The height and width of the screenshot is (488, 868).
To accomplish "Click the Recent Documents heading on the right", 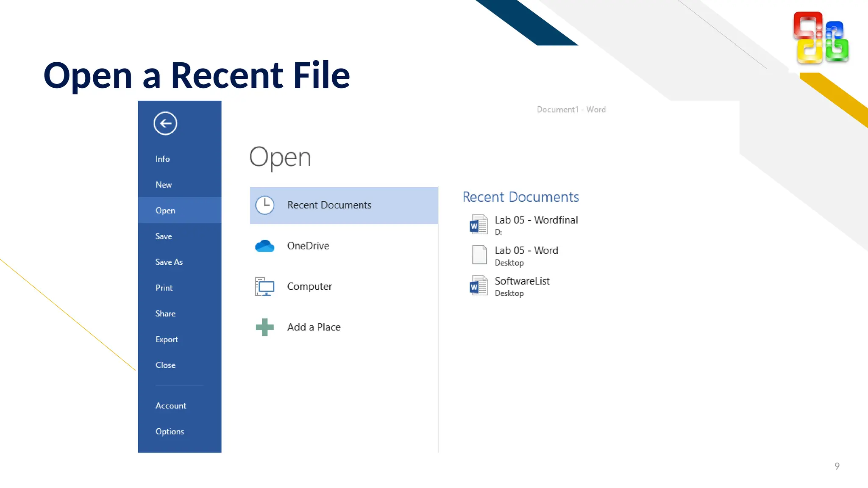I will pos(521,197).
